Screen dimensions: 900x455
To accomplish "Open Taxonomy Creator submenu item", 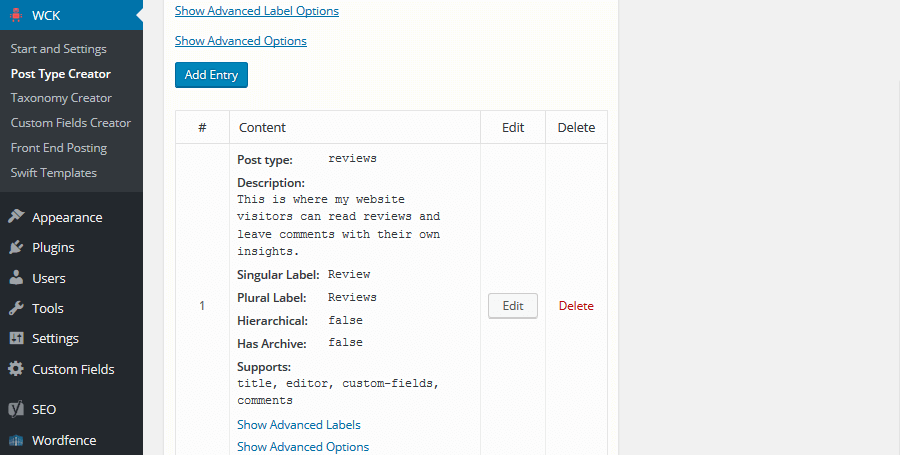I will click(61, 98).
